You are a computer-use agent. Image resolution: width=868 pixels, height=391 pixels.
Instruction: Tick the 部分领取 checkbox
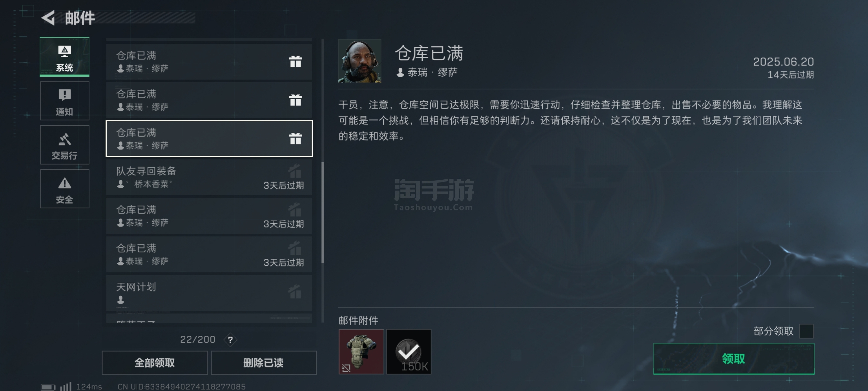806,331
